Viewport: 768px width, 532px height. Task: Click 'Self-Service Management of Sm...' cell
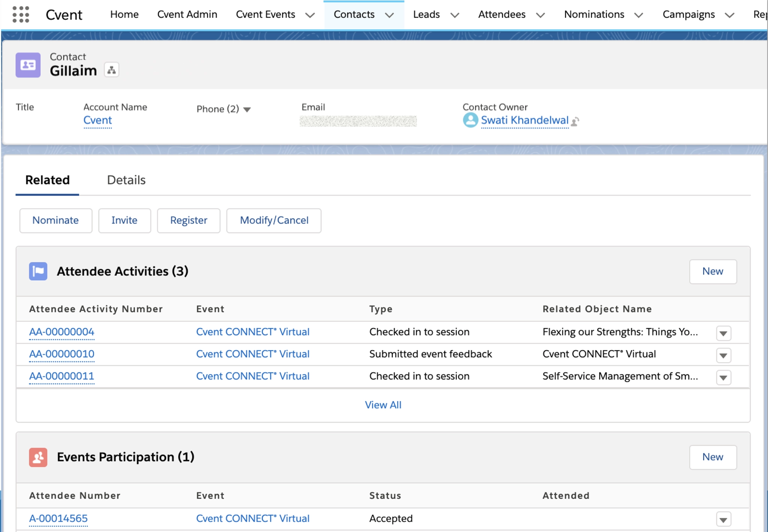point(620,376)
